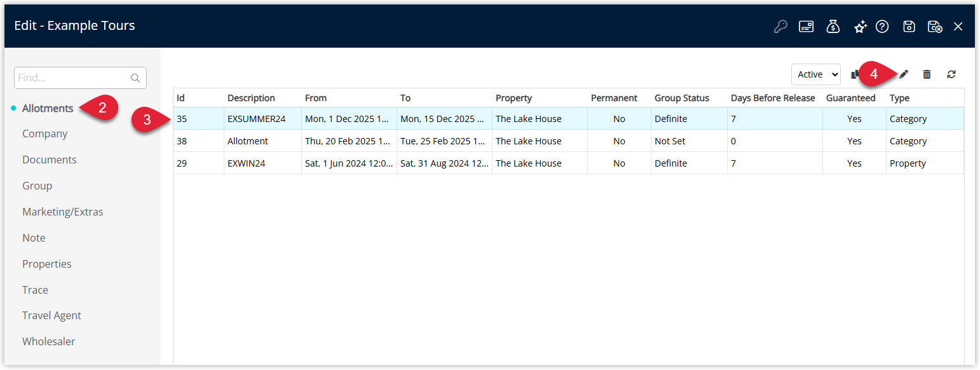Click the save and close icon
Image resolution: width=980 pixels, height=370 pixels.
[935, 27]
